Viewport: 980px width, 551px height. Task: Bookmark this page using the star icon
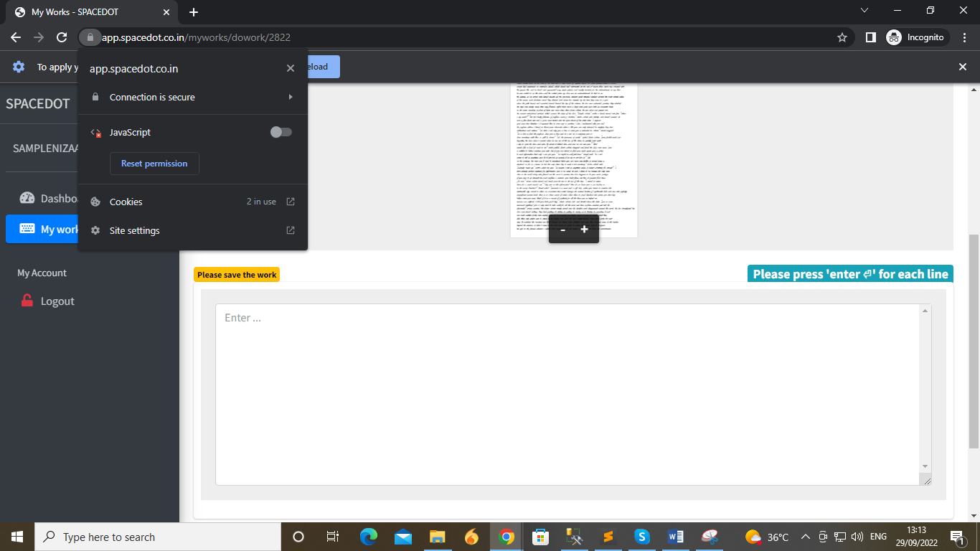click(842, 37)
